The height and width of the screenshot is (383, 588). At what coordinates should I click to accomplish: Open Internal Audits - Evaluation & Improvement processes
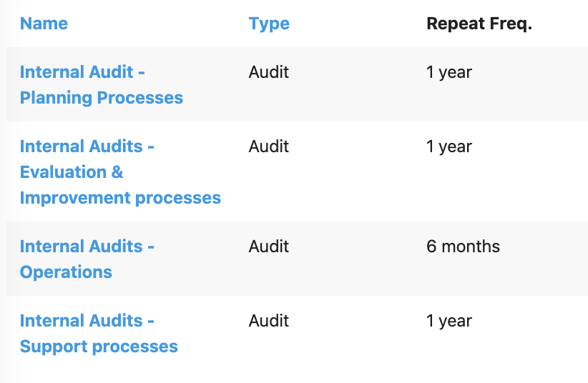tap(120, 172)
